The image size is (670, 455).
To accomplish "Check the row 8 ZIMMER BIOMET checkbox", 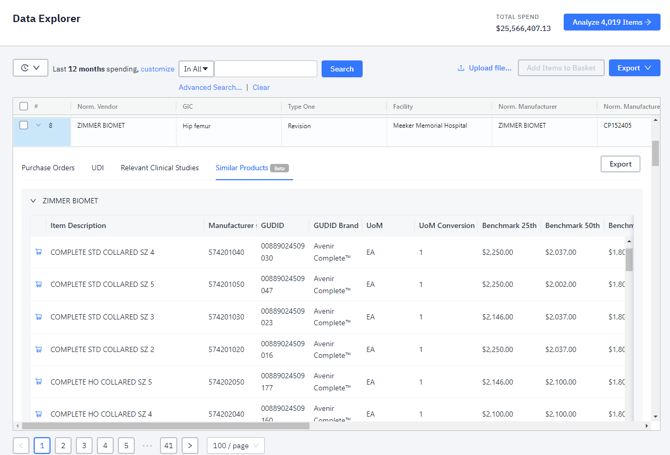I will (24, 126).
